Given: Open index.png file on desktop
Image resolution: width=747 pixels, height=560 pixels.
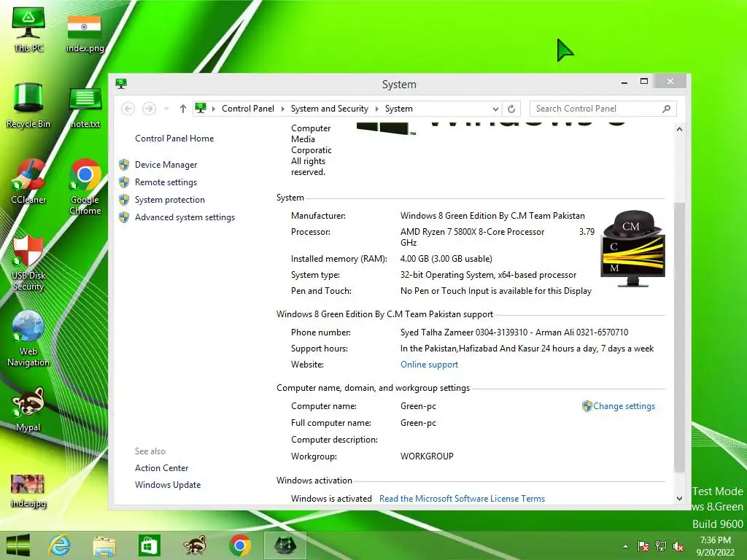Looking at the screenshot, I should [85, 33].
